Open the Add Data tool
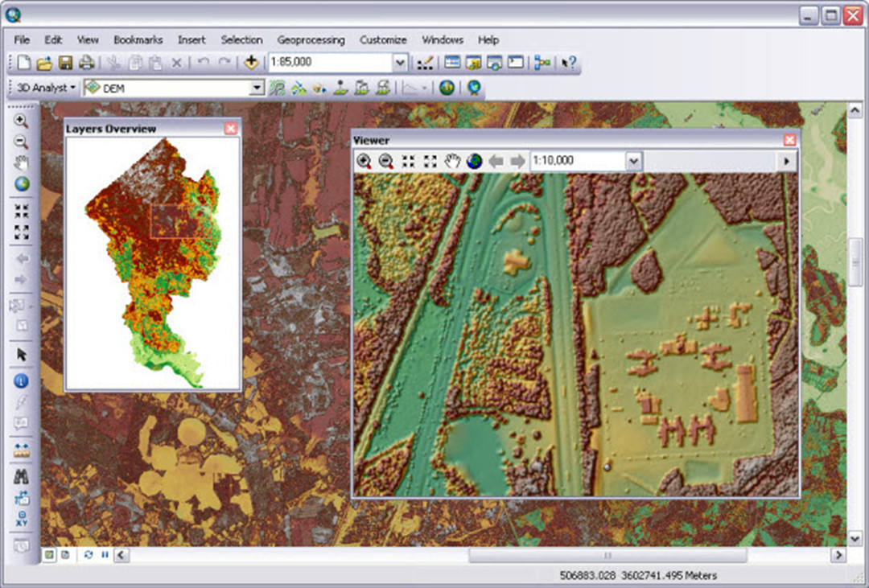 click(x=249, y=61)
